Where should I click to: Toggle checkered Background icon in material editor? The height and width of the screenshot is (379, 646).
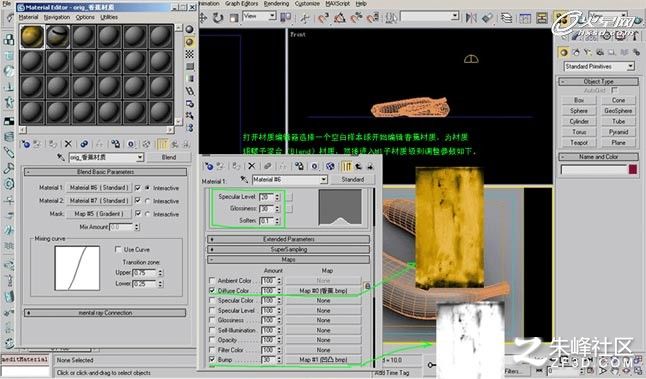pyautogui.click(x=190, y=54)
